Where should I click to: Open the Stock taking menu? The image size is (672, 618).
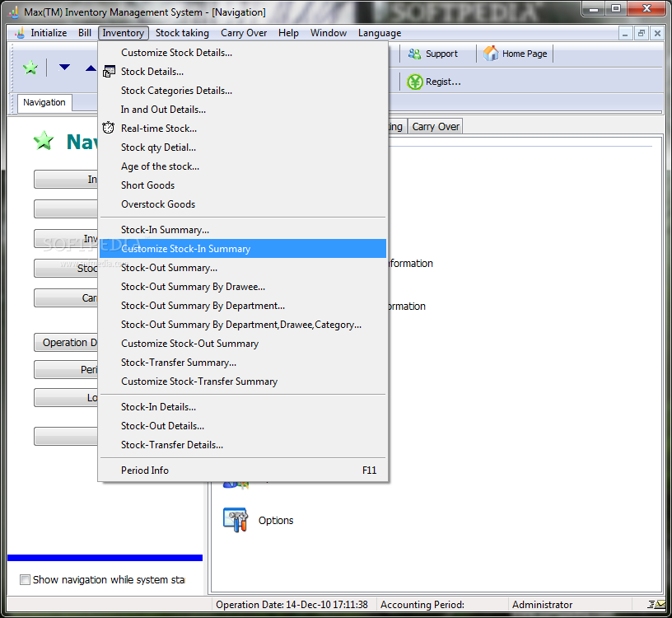182,33
